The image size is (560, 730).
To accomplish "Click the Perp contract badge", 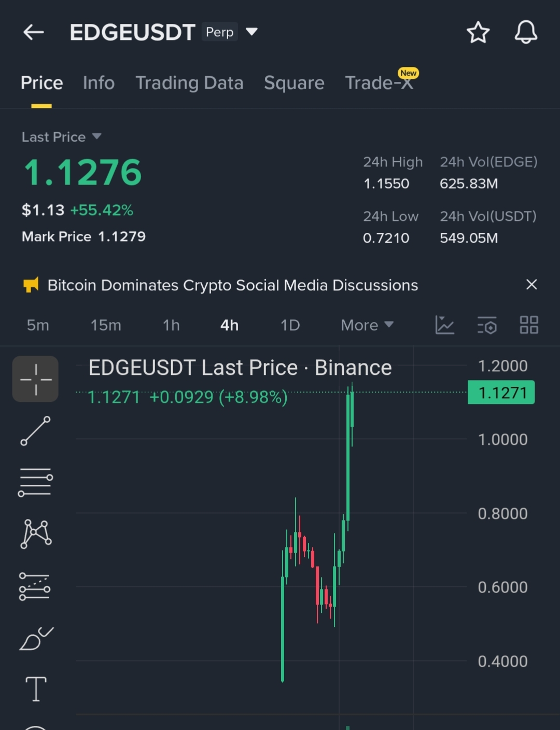I will click(x=220, y=32).
